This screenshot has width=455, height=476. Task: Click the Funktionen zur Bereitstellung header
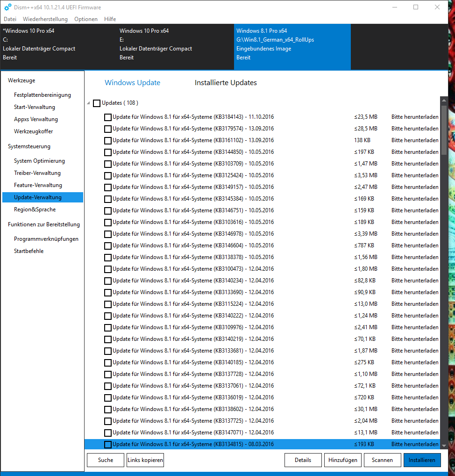[x=44, y=224]
